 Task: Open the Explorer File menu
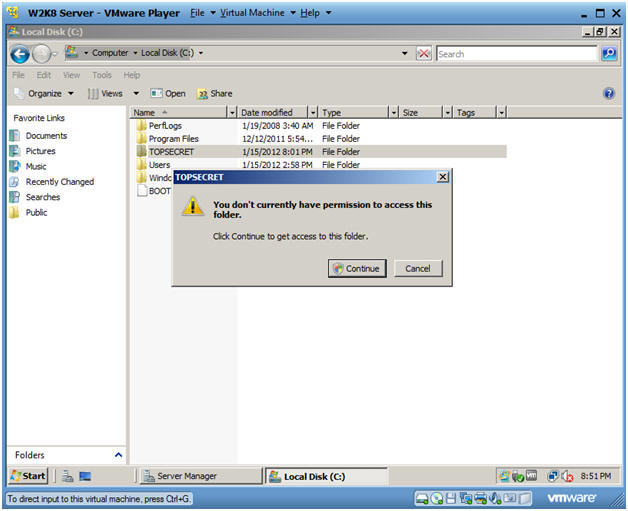[18, 75]
